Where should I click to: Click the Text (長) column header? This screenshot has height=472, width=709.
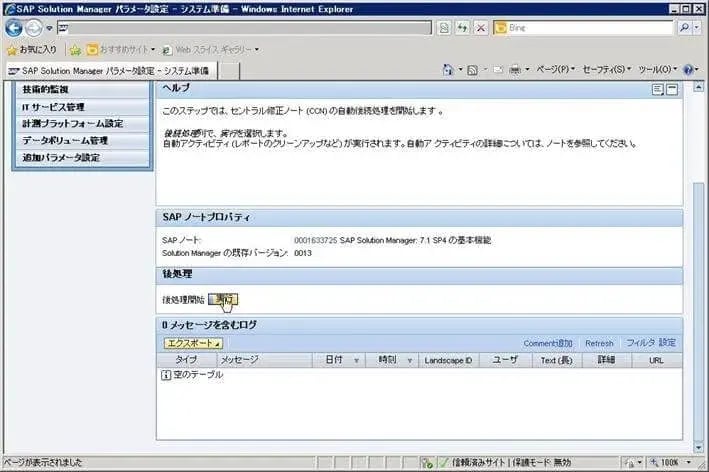(557, 360)
